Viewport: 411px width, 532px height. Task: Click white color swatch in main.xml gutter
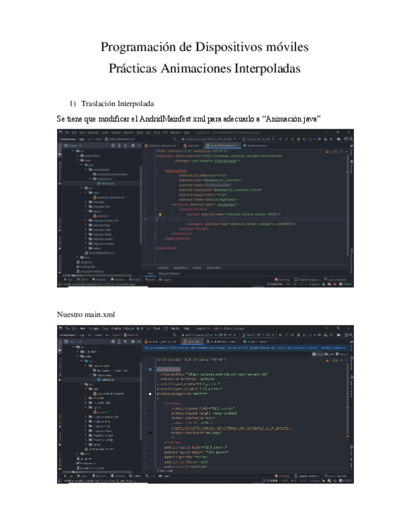(150, 394)
